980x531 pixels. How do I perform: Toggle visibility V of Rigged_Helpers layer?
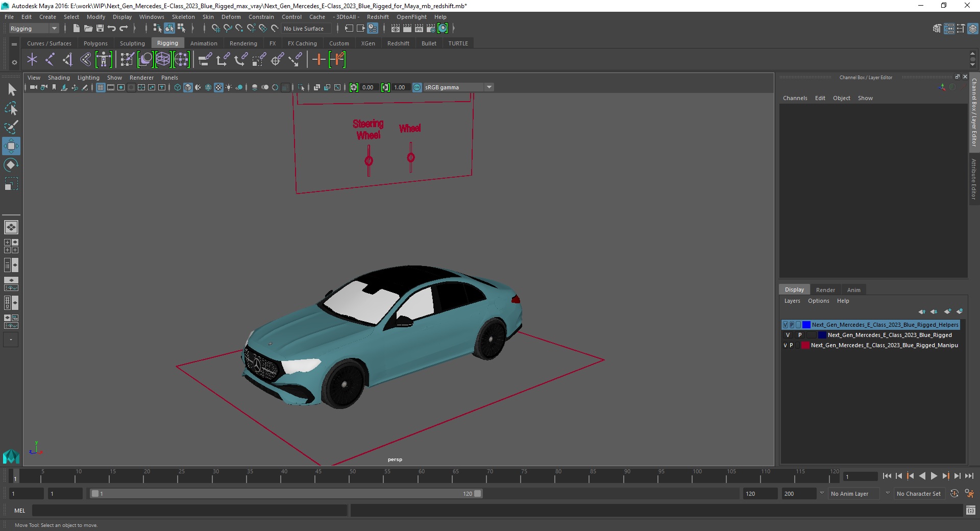[786, 325]
